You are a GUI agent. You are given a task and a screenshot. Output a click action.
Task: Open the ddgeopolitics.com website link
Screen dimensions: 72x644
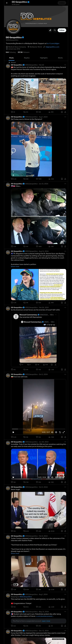52,47
